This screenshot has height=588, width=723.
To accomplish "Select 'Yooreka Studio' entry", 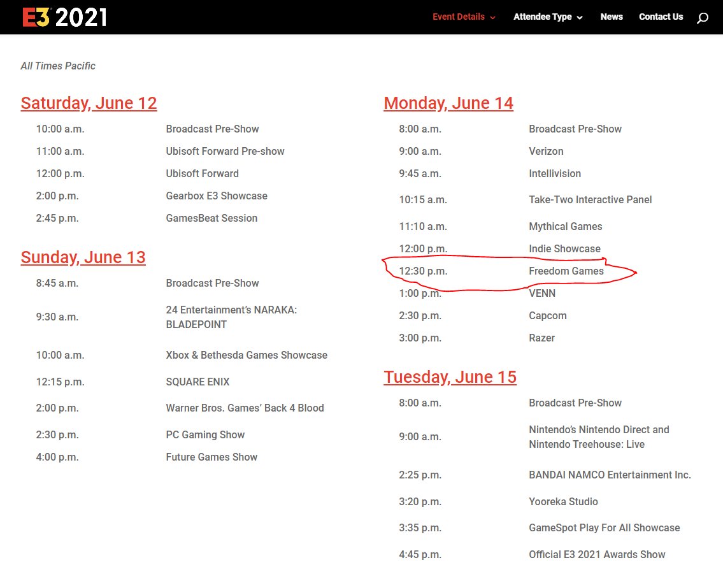I will (564, 502).
